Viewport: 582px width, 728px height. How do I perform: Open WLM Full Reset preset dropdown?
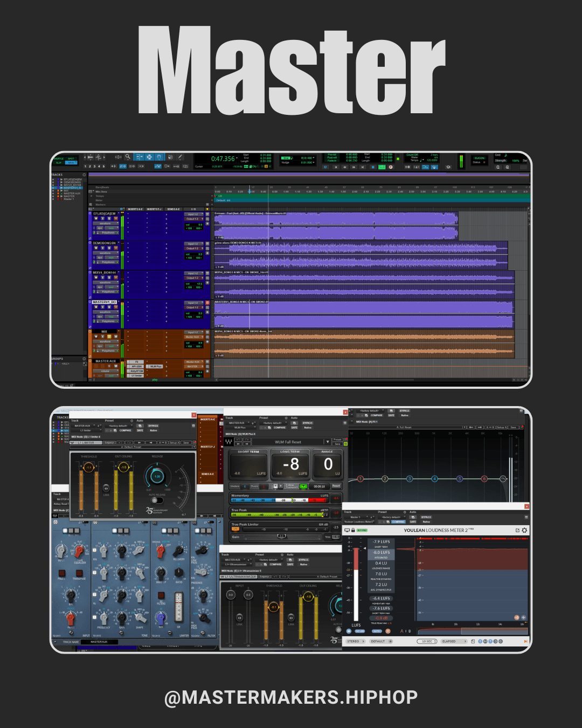point(327,442)
